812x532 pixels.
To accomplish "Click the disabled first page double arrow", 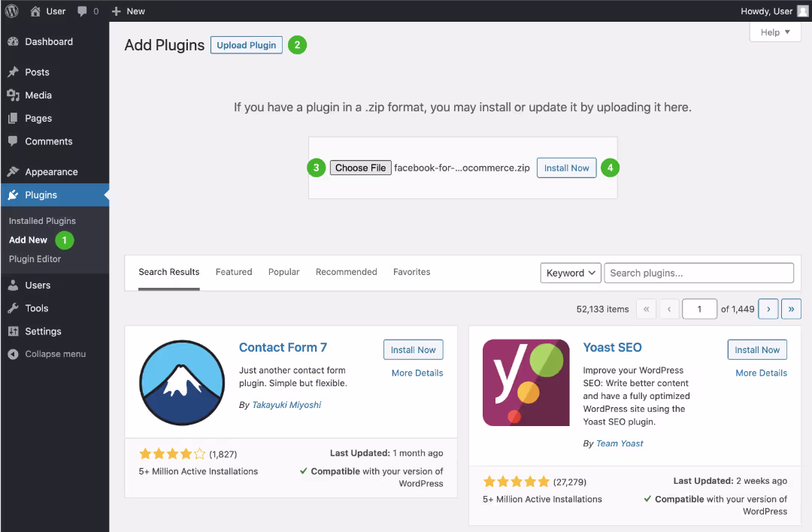I will point(647,309).
